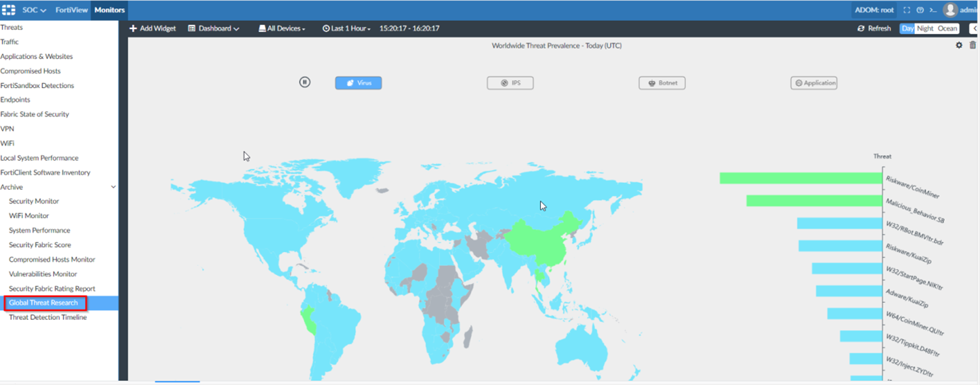Open Traffic in the sidebar

[x=9, y=42]
